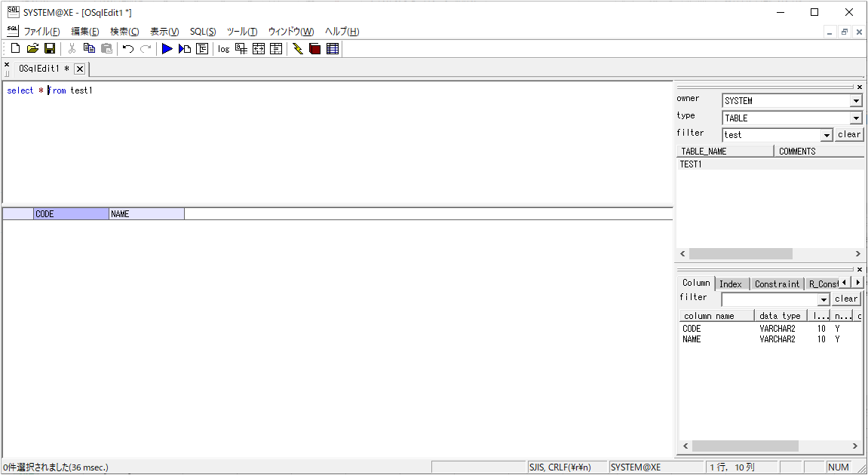This screenshot has height=475, width=868.
Task: Switch to the Constraint tab
Action: [x=778, y=284]
